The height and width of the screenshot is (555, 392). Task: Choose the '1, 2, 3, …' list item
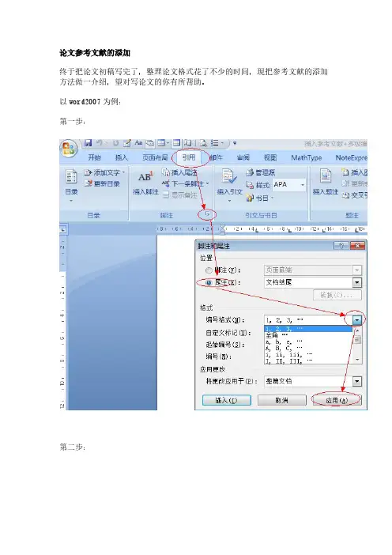(308, 329)
